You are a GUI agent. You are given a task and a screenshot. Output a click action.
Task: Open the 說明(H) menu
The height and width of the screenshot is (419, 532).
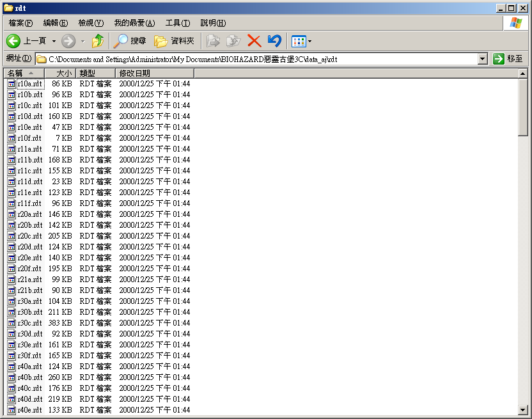pyautogui.click(x=213, y=23)
